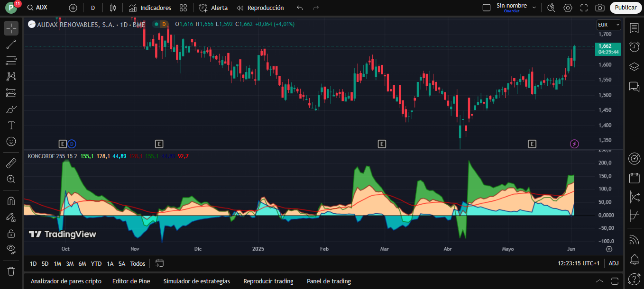Select the ruler measure tool
This screenshot has width=644, height=289.
coord(11,163)
